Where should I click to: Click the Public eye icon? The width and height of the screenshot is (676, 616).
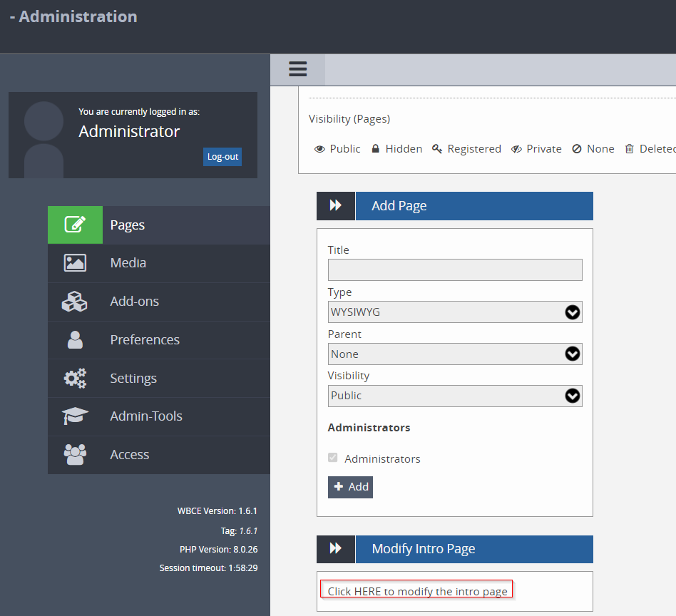[319, 149]
